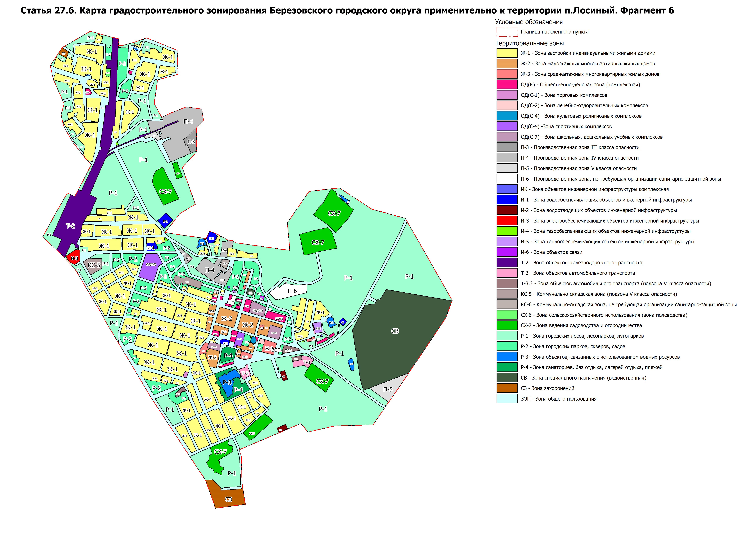
Task: Click the Т-2 railway zone label on map
Action: [70, 226]
